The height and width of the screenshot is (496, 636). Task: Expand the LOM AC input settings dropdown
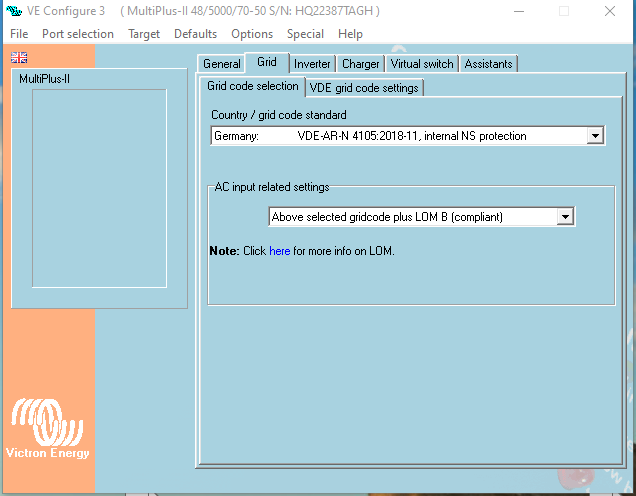pos(565,217)
